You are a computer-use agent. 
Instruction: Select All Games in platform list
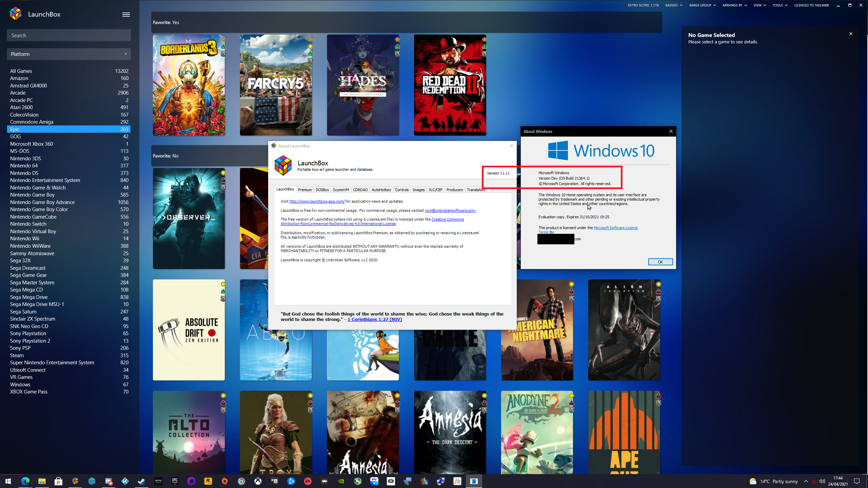point(69,71)
